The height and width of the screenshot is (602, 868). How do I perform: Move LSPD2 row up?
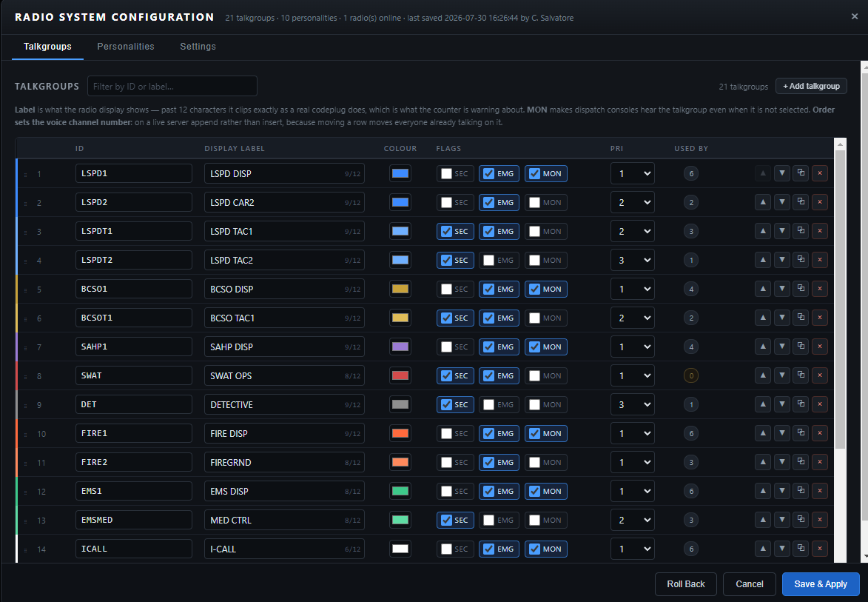pos(763,202)
